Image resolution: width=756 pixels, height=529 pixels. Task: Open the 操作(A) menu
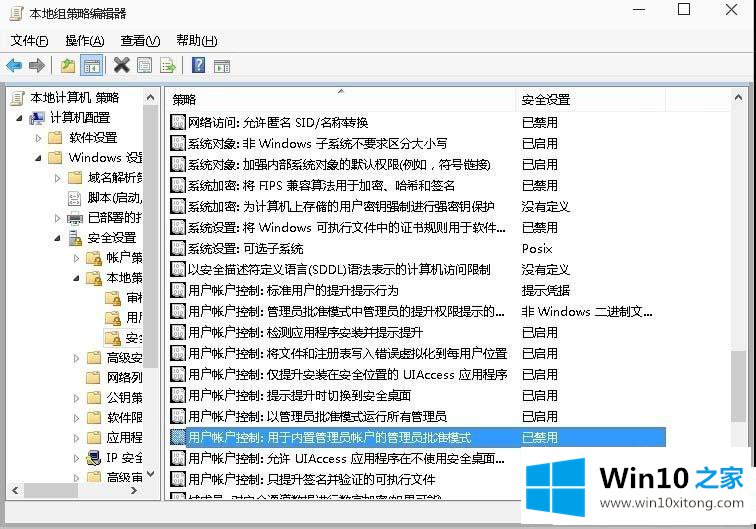click(x=85, y=41)
